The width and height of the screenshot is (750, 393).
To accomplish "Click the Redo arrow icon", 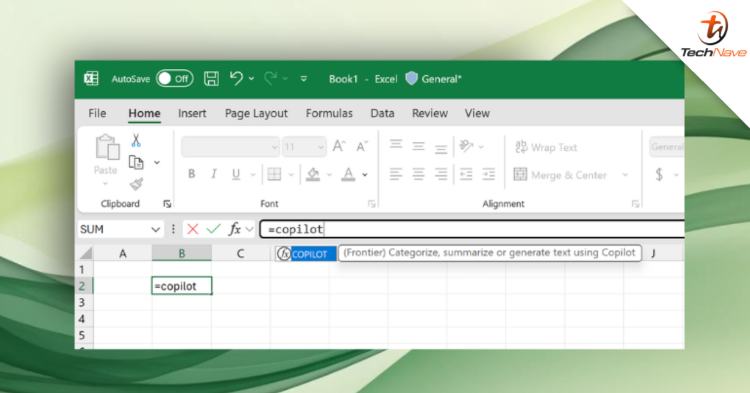I will click(270, 78).
